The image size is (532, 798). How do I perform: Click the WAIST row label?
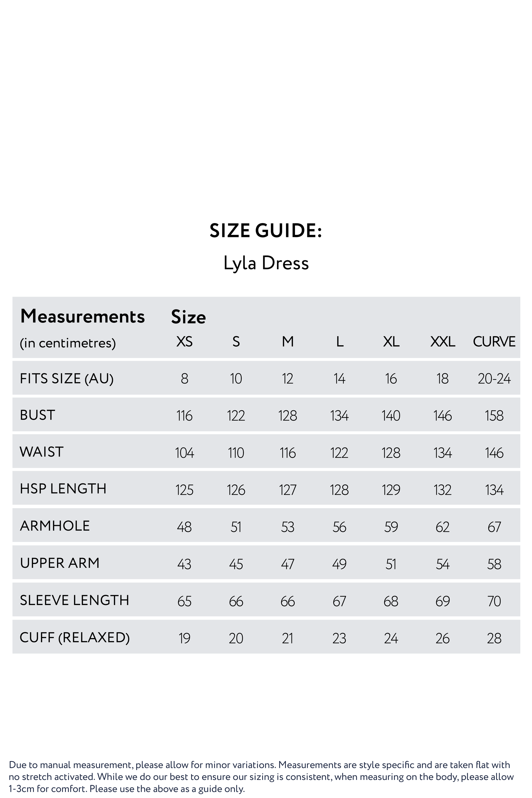[x=41, y=452]
